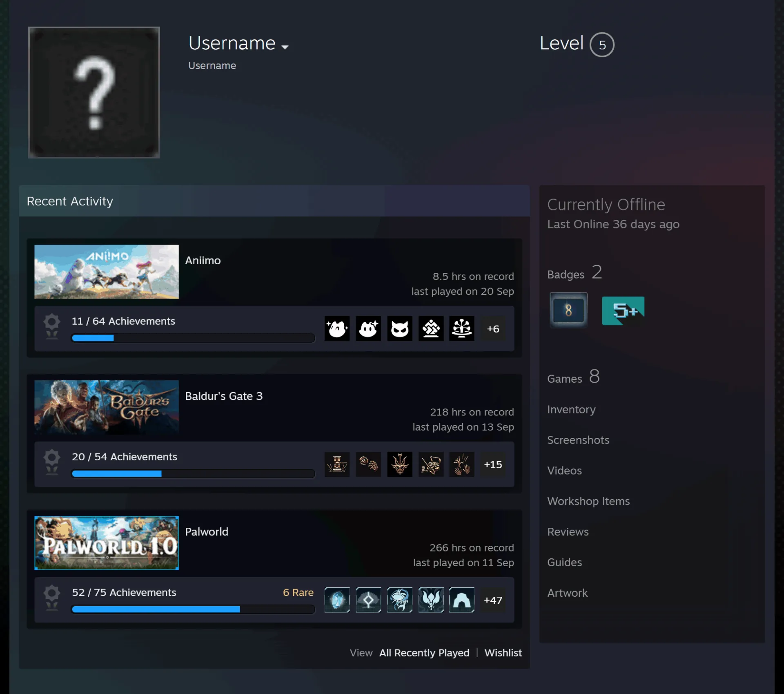Click Baldur's Gate 3 horned mask achievement icon
Image resolution: width=784 pixels, height=694 pixels.
pos(400,464)
